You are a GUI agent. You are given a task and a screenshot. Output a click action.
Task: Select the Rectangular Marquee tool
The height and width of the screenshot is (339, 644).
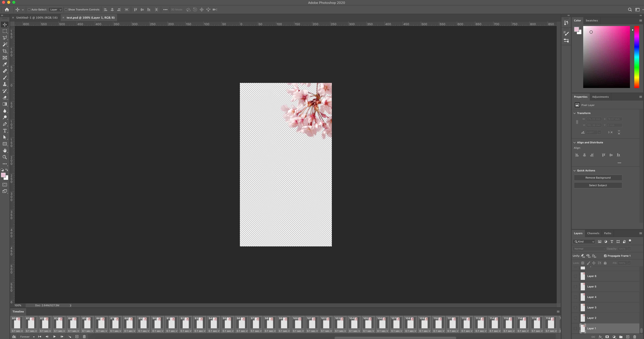(x=5, y=31)
